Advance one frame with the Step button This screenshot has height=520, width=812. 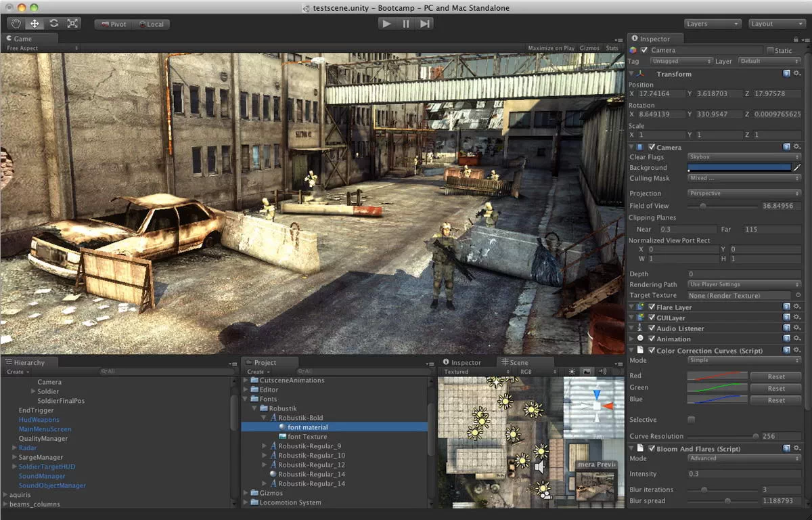click(x=424, y=24)
